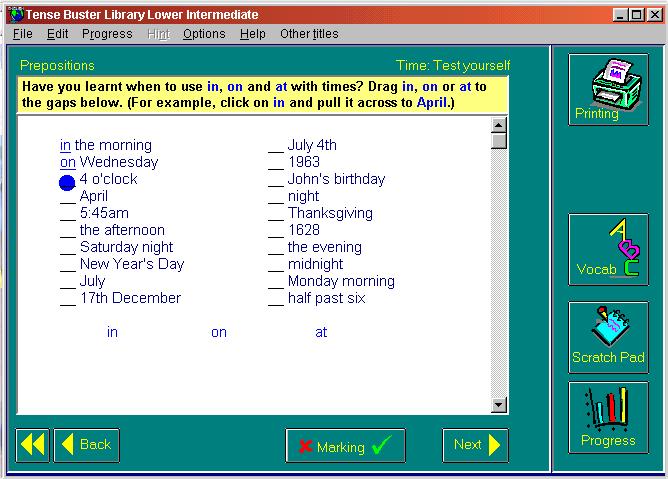Viewport: 668px width, 479px height.
Task: Click the filled answer "on" before Wednesday
Action: [67, 163]
